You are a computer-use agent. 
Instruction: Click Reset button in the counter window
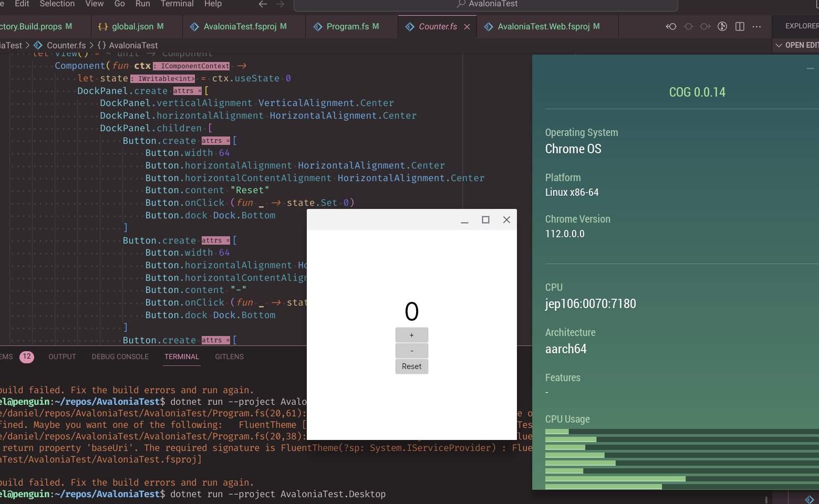(411, 366)
